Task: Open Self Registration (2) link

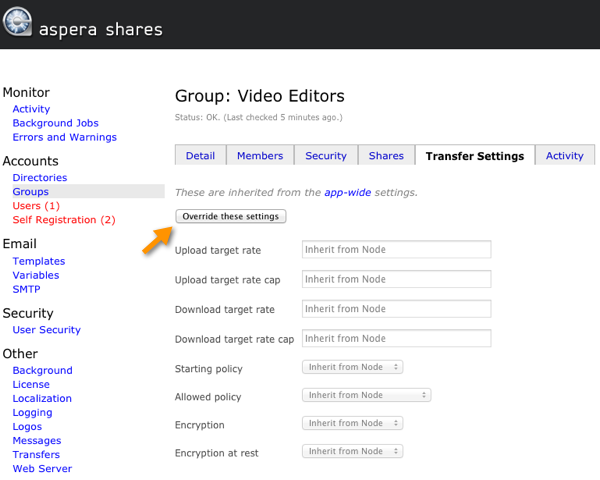Action: (64, 220)
